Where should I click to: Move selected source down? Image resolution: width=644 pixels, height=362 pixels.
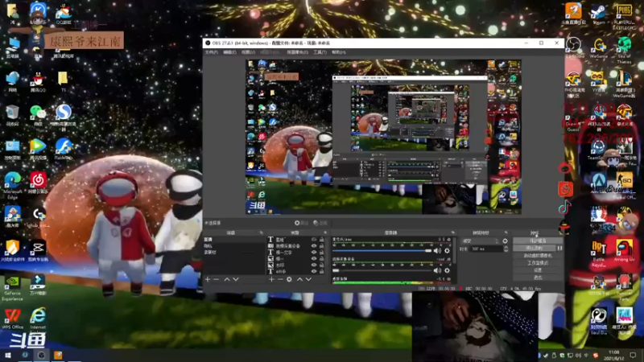[308, 279]
